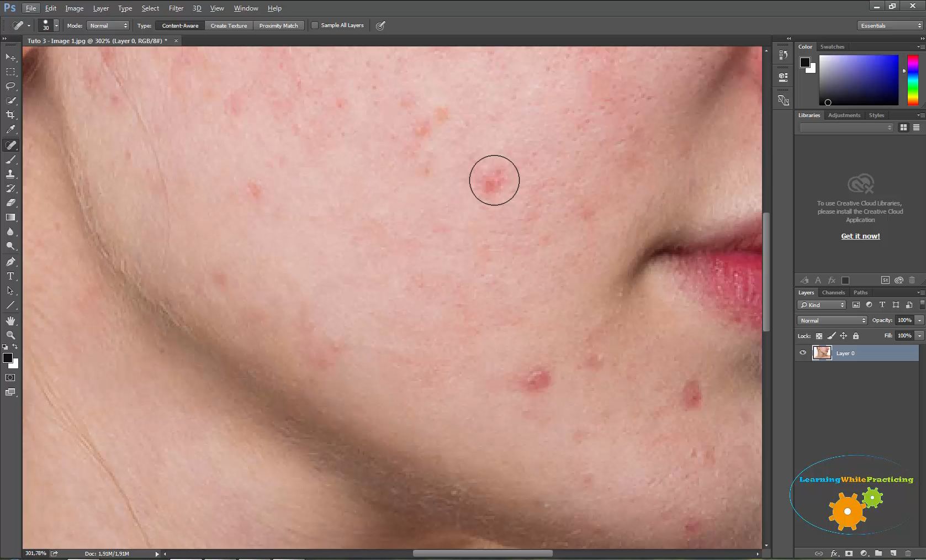
Task: Open the Filter menu
Action: [176, 8]
